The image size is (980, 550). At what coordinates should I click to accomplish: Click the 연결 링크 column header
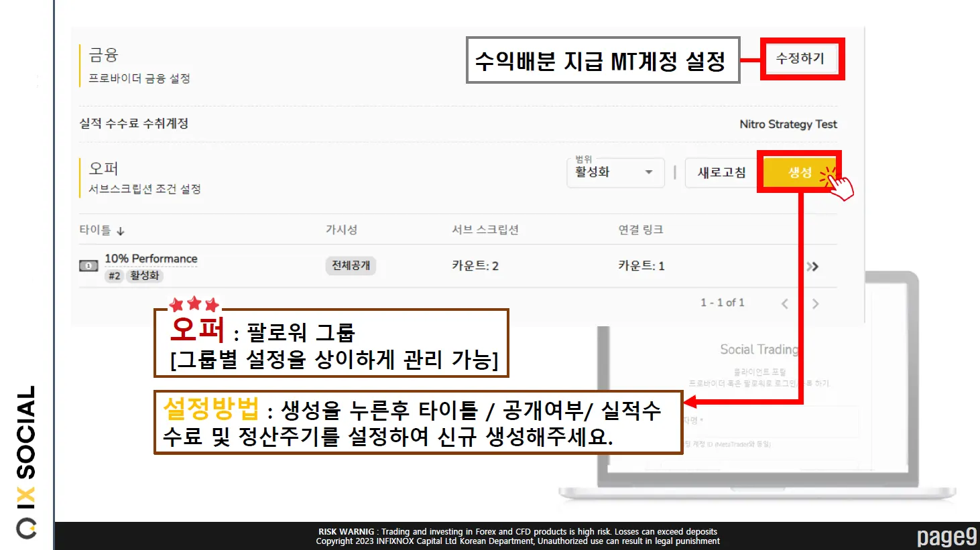[x=640, y=230]
